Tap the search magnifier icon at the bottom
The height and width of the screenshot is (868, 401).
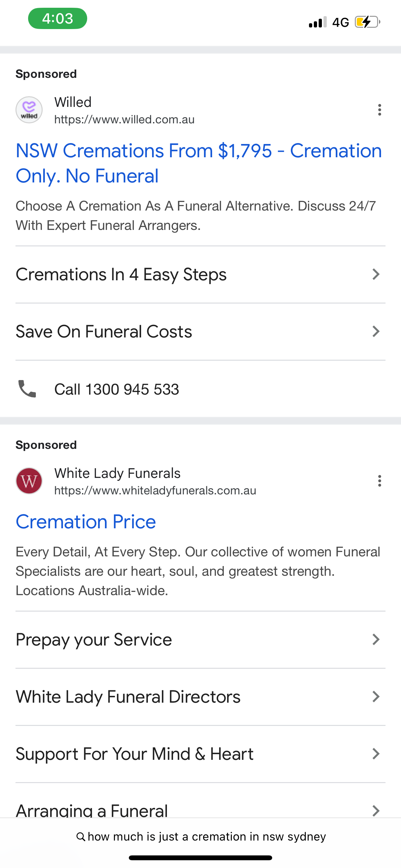click(80, 836)
